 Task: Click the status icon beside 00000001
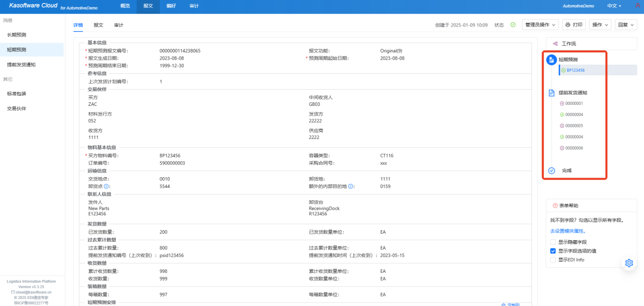562,103
